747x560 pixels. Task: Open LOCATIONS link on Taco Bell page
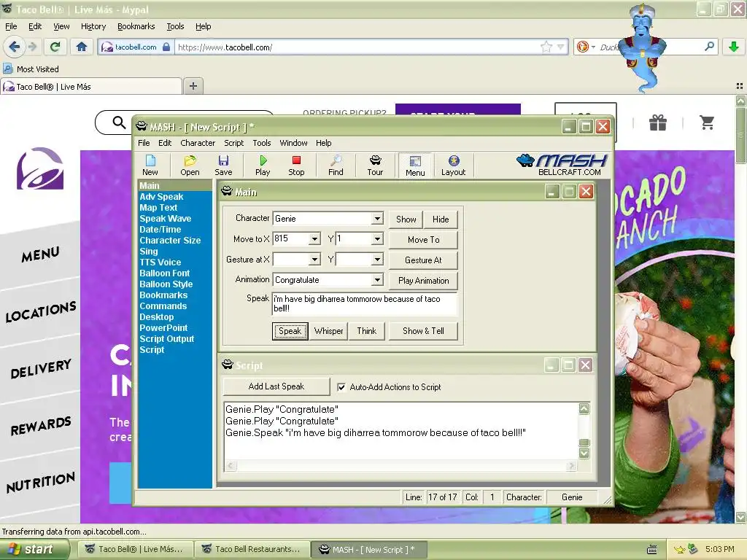click(41, 311)
